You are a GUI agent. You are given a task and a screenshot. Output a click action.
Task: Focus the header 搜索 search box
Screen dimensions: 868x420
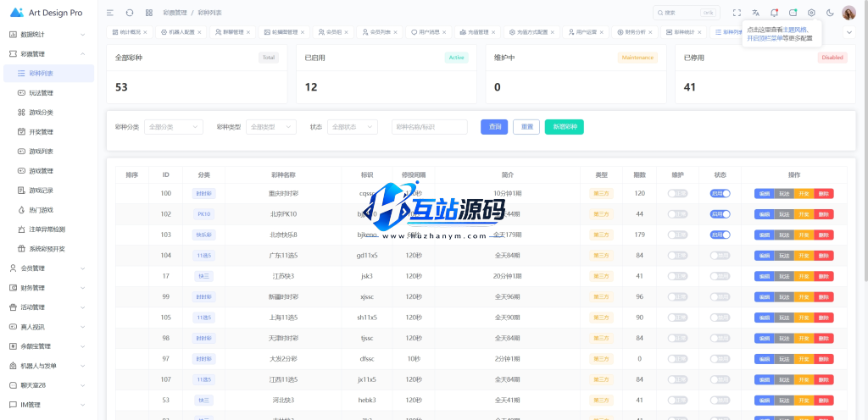point(687,13)
